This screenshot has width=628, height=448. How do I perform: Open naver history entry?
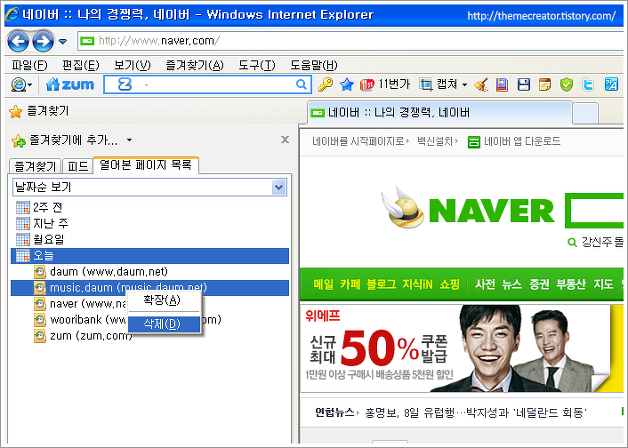click(80, 303)
